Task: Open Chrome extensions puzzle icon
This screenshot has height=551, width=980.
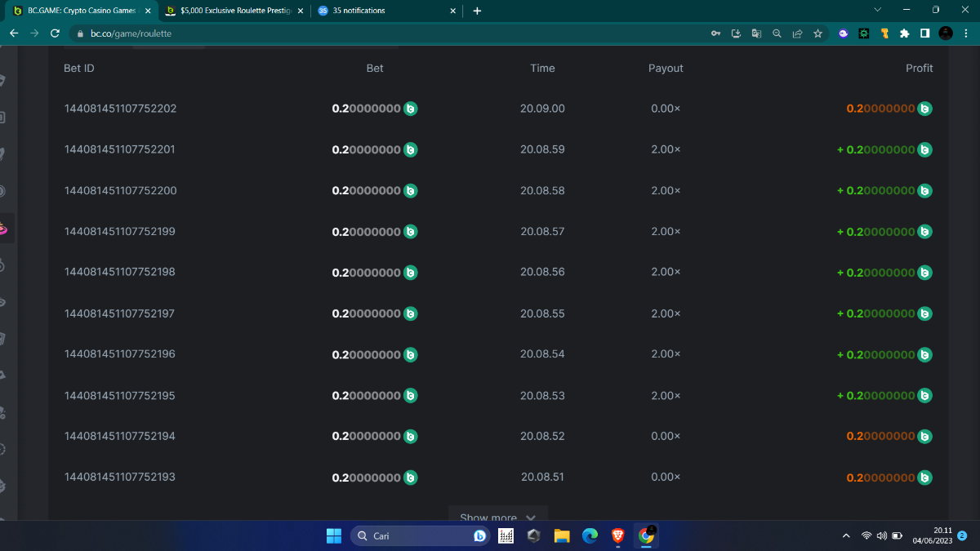Action: (x=904, y=33)
